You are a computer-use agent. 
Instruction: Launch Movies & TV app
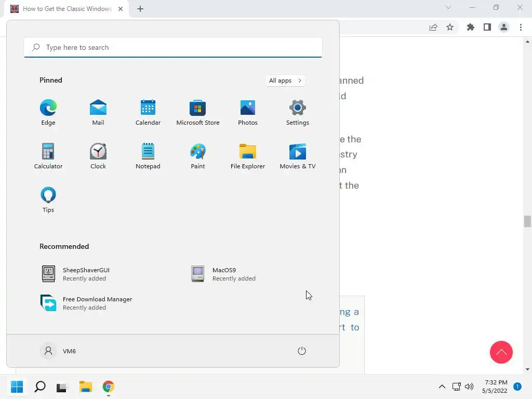(298, 156)
